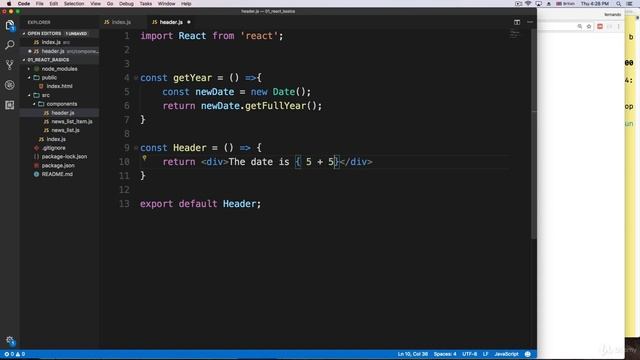The height and width of the screenshot is (360, 640).
Task: Click the red extension icon in browser
Action: pyautogui.click(x=600, y=27)
